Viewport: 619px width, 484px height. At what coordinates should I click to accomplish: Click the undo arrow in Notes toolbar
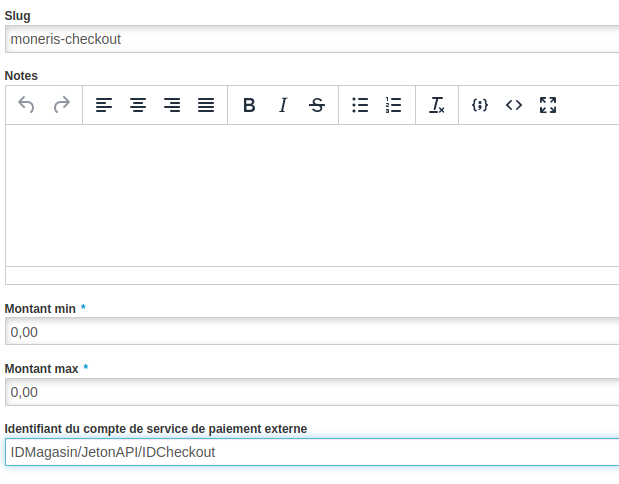click(27, 105)
